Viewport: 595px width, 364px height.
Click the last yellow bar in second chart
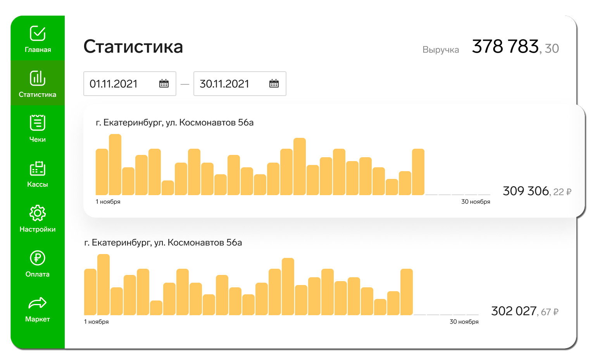[x=407, y=292]
